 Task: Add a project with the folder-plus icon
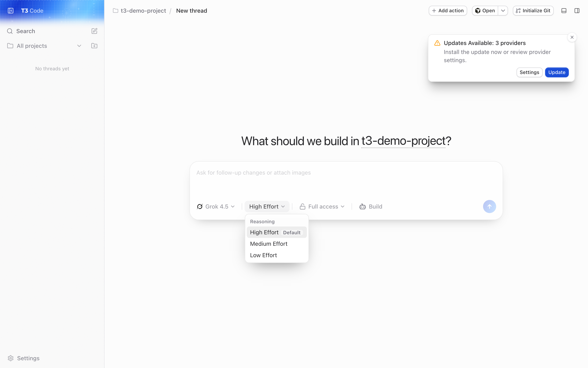[94, 46]
